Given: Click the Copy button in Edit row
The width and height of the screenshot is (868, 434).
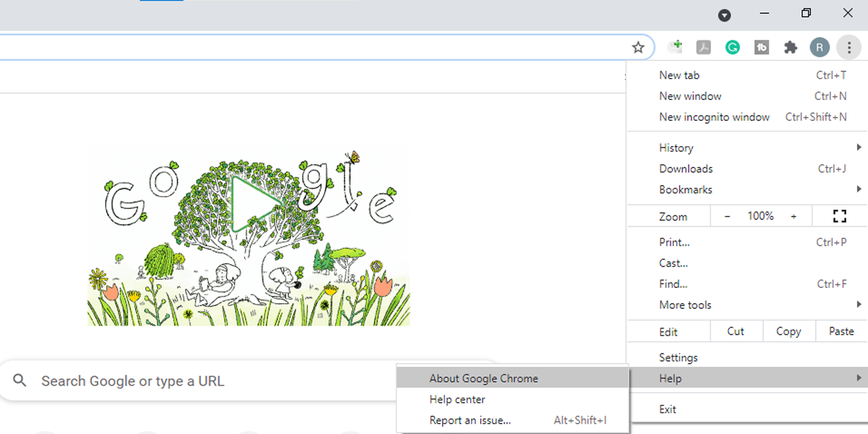Looking at the screenshot, I should click(788, 331).
